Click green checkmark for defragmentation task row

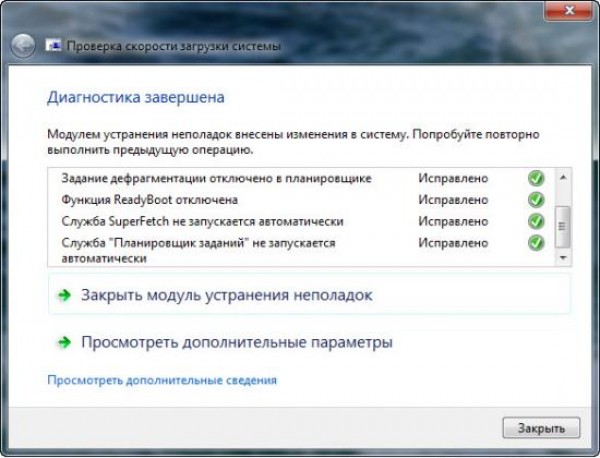point(536,178)
